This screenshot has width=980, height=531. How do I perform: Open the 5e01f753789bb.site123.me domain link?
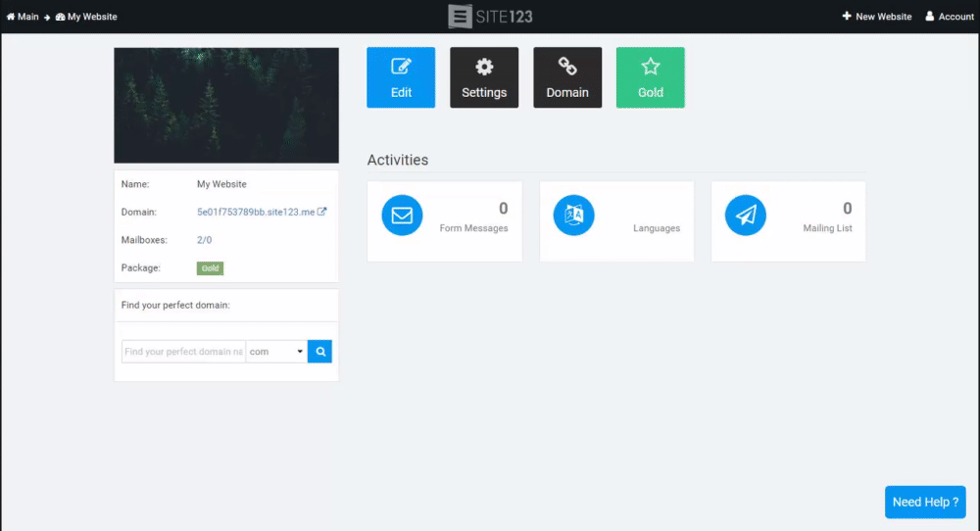pyautogui.click(x=256, y=212)
